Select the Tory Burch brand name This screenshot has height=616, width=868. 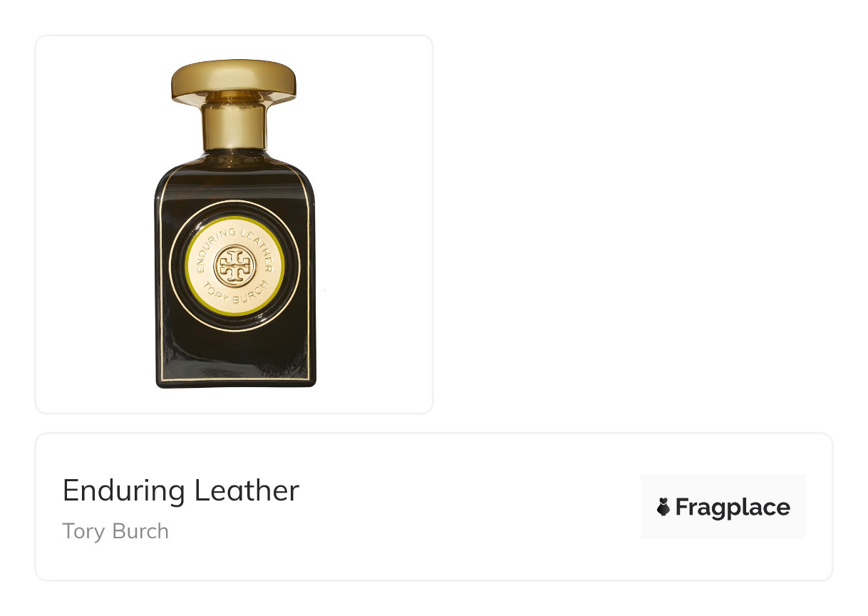pos(115,531)
